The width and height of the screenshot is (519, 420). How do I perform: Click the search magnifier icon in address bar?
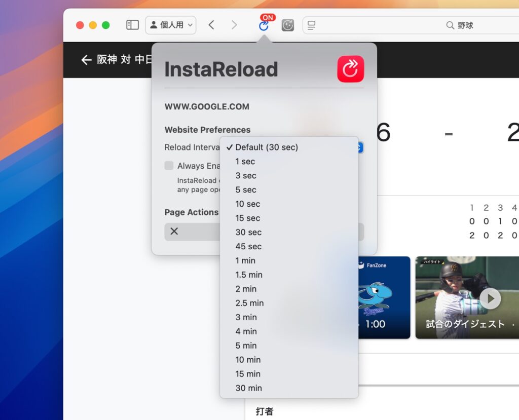pos(450,25)
